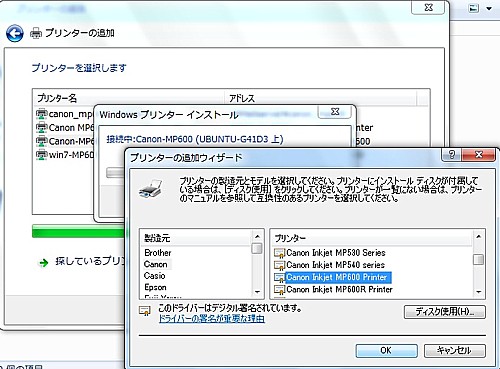Click the MP600 Printer driver icon
The width and height of the screenshot is (500, 369).
279,277
